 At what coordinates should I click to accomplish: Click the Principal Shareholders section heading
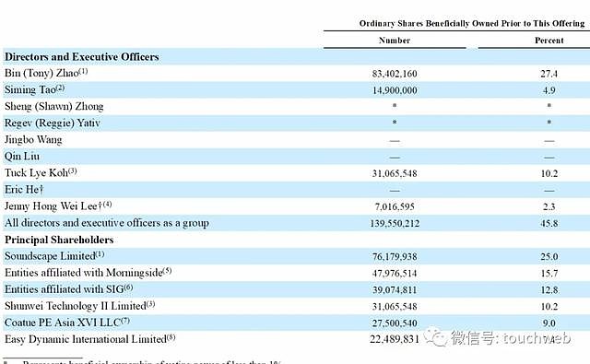[x=59, y=240]
